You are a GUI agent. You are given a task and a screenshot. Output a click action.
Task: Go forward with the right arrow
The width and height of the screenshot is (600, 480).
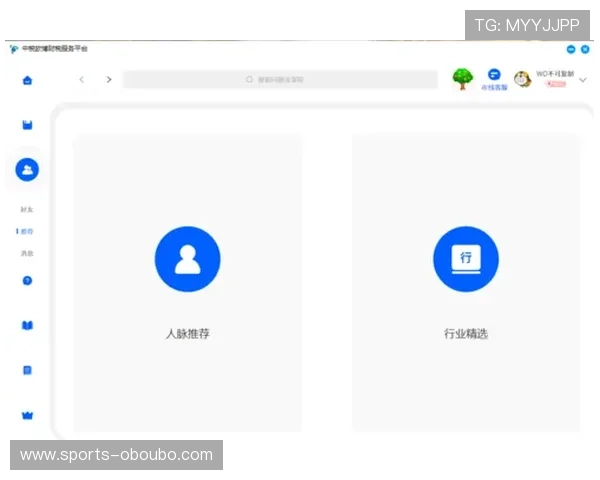[x=109, y=79]
